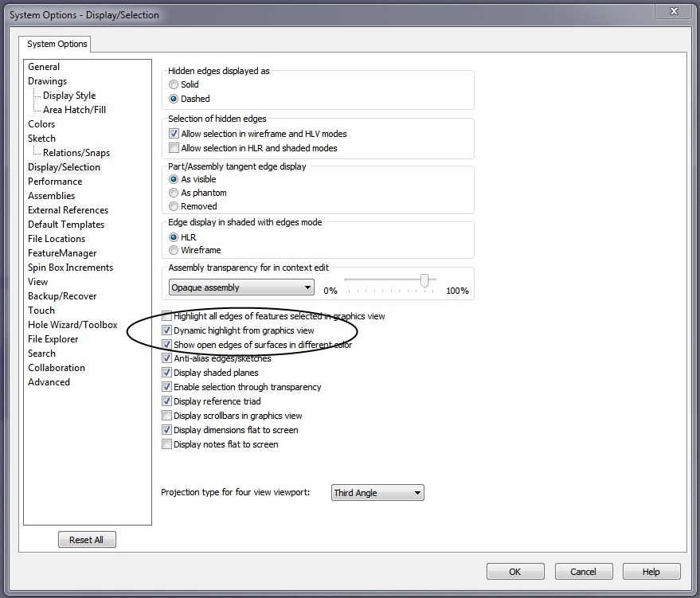Check Highlight all edges of features selected
Viewport: 700px width, 598px height.
[x=166, y=316]
